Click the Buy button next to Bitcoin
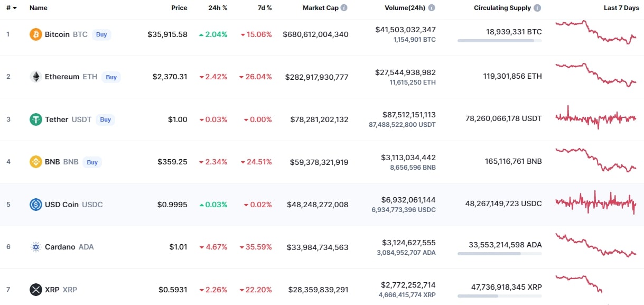 tap(101, 34)
